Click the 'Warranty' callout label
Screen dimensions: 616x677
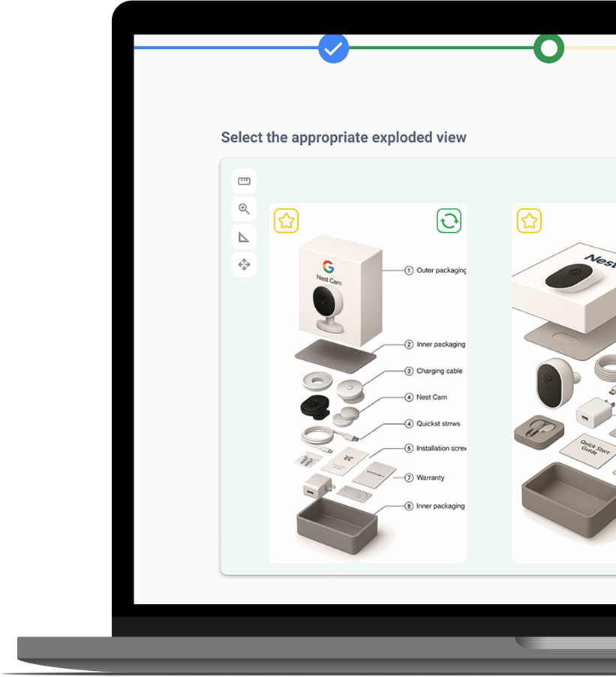coord(431,477)
